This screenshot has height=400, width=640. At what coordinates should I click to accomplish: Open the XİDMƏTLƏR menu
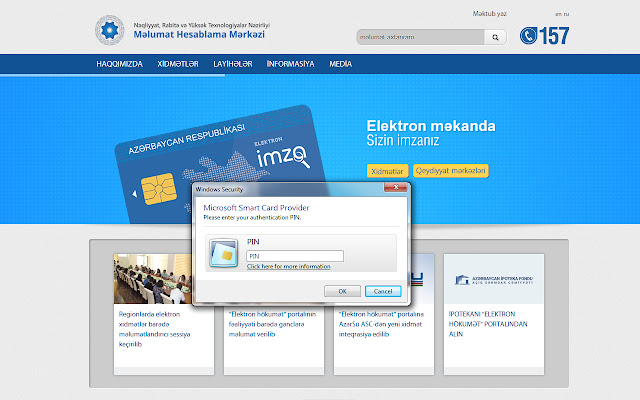pyautogui.click(x=178, y=64)
